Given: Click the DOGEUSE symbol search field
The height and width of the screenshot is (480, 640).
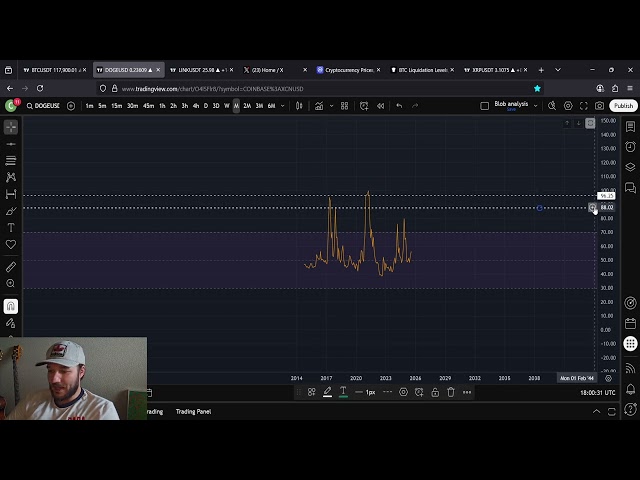Looking at the screenshot, I should [x=44, y=106].
